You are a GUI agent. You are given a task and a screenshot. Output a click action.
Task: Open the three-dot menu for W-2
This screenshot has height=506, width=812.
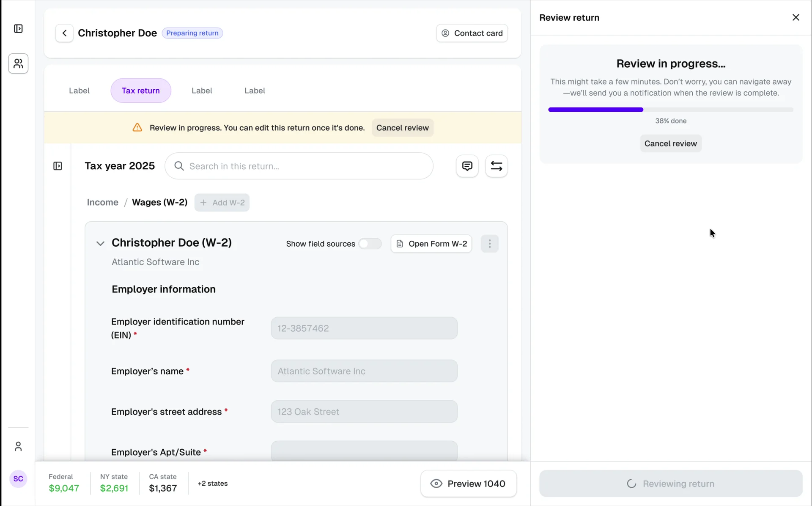490,244
